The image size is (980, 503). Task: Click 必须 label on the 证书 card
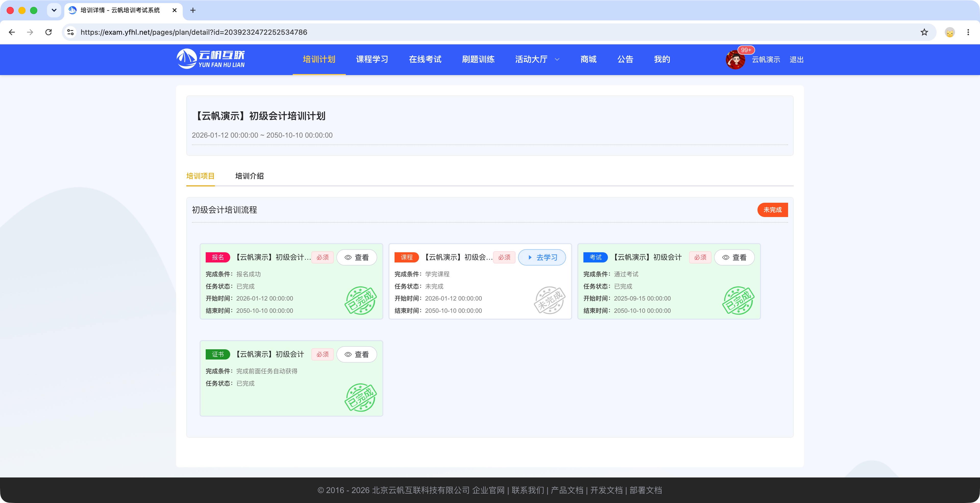click(322, 355)
